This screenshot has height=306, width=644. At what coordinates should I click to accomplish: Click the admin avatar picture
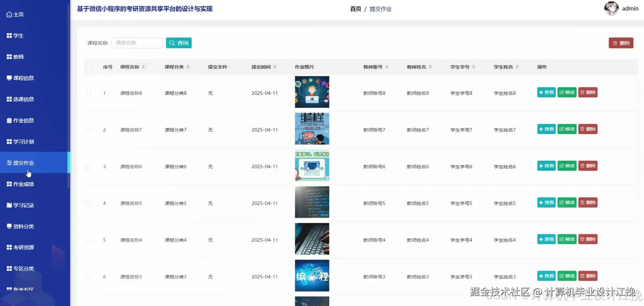pos(611,8)
